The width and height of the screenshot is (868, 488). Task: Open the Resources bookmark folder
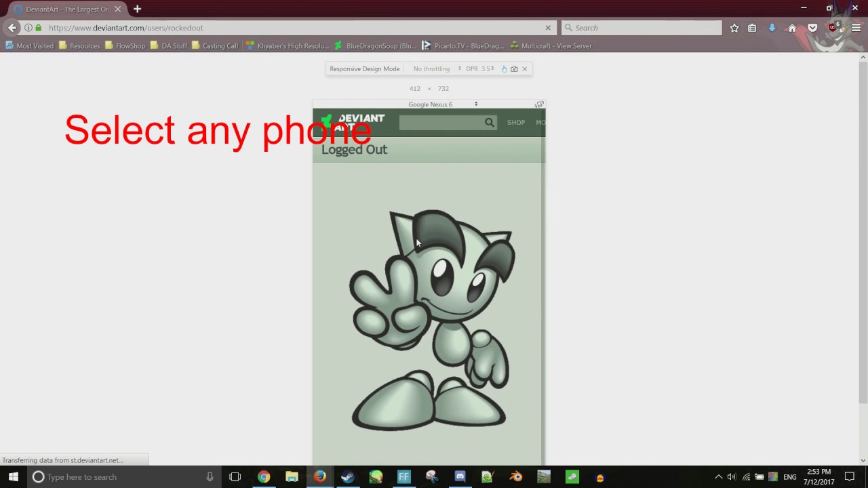79,46
